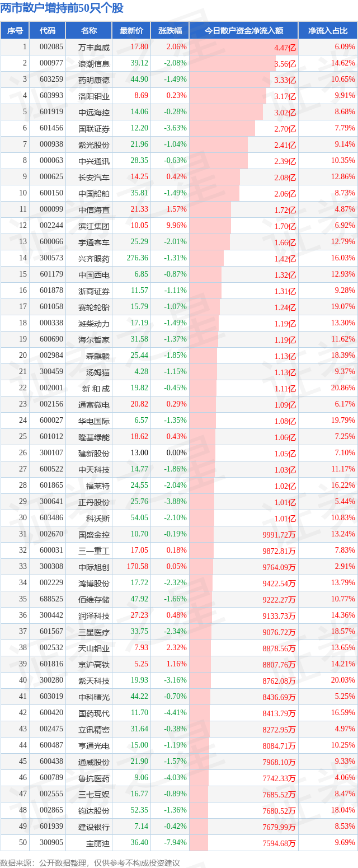This screenshot has height=868, width=358.
Task: Select stock name 宇通客车
Action: (x=94, y=242)
